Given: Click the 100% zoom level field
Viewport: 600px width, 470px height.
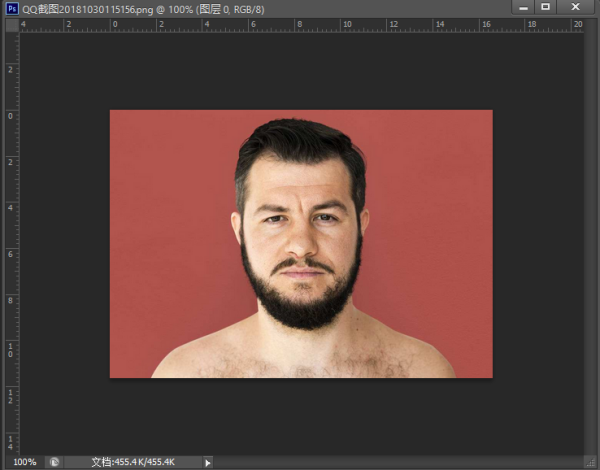Looking at the screenshot, I should pos(24,462).
